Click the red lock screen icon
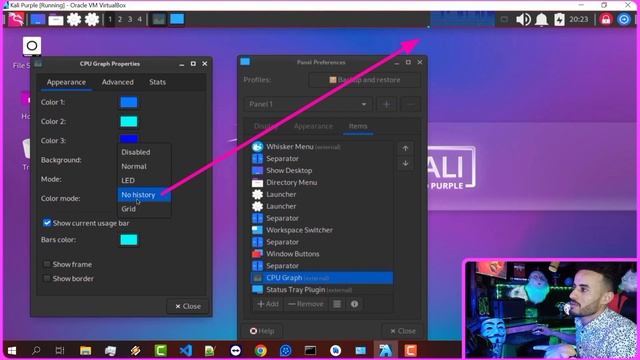The image size is (640, 360). pos(606,19)
